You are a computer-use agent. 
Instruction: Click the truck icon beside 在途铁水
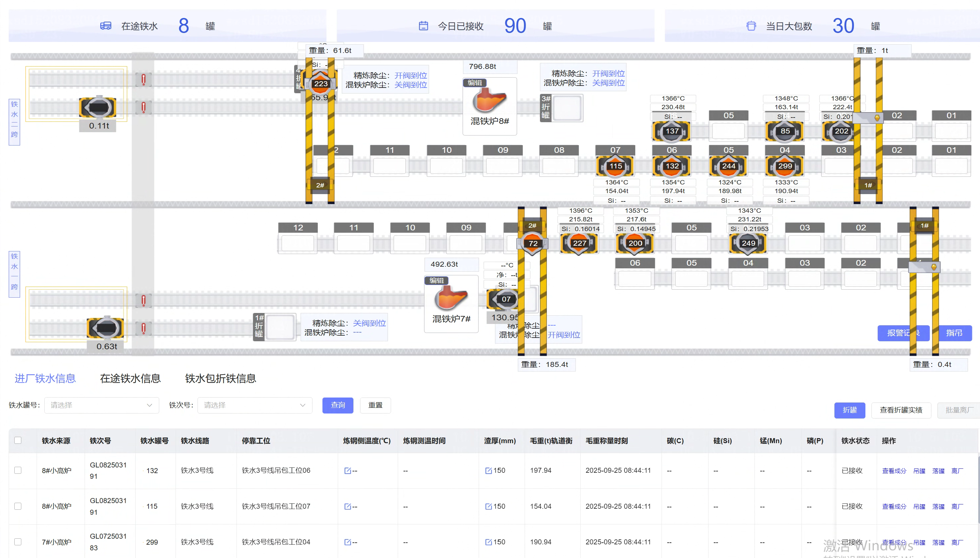click(106, 26)
